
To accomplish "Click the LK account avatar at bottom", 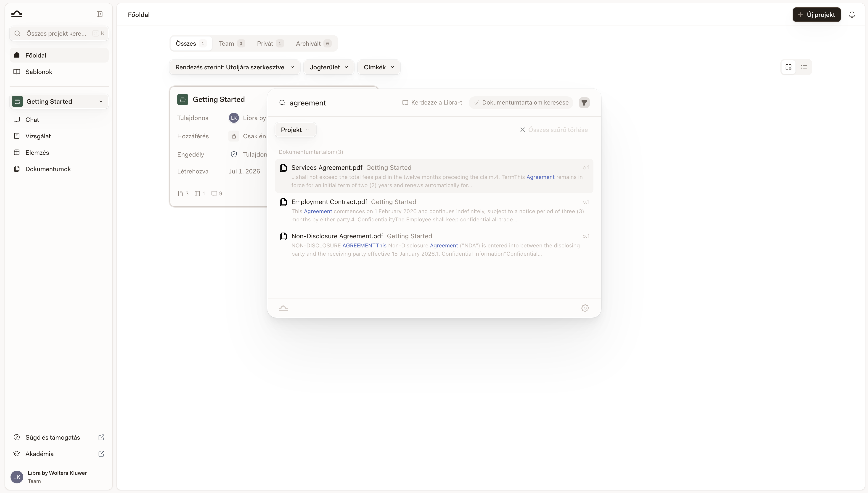I will coord(17,477).
